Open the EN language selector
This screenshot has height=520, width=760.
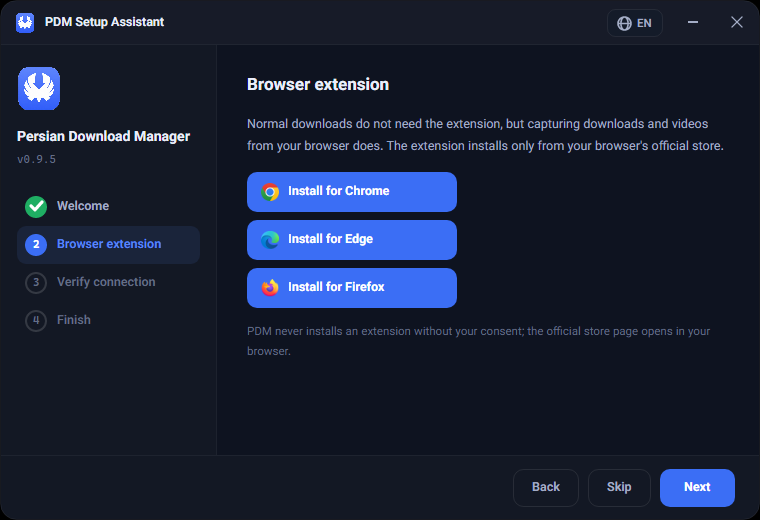coord(634,23)
